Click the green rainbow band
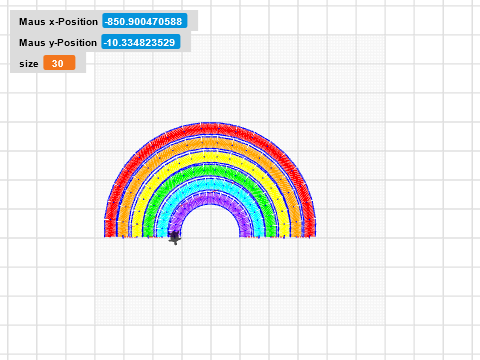 pyautogui.click(x=210, y=170)
